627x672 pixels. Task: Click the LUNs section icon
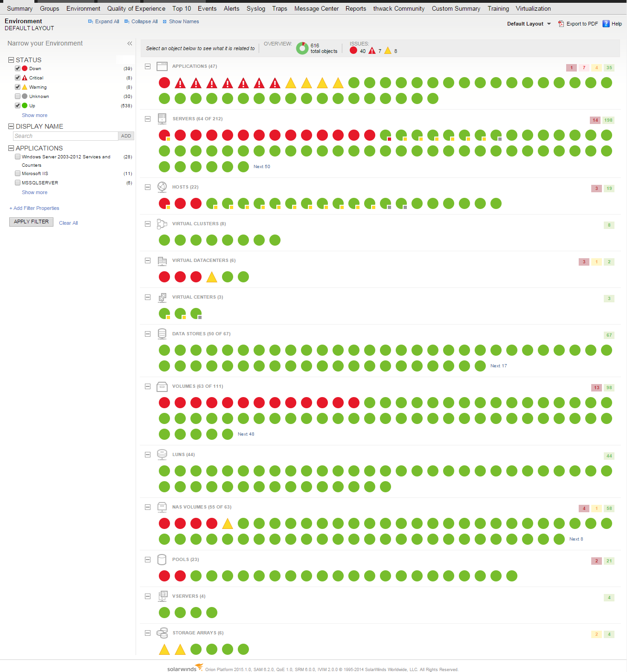click(162, 454)
